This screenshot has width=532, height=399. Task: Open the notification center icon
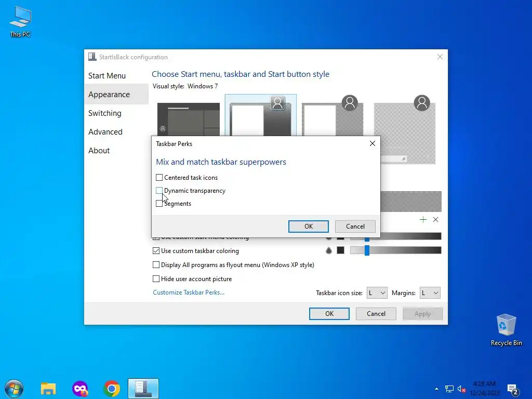point(513,390)
